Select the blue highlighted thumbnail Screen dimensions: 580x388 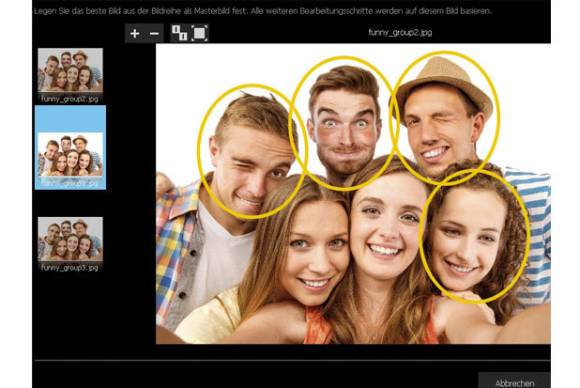coord(70,148)
